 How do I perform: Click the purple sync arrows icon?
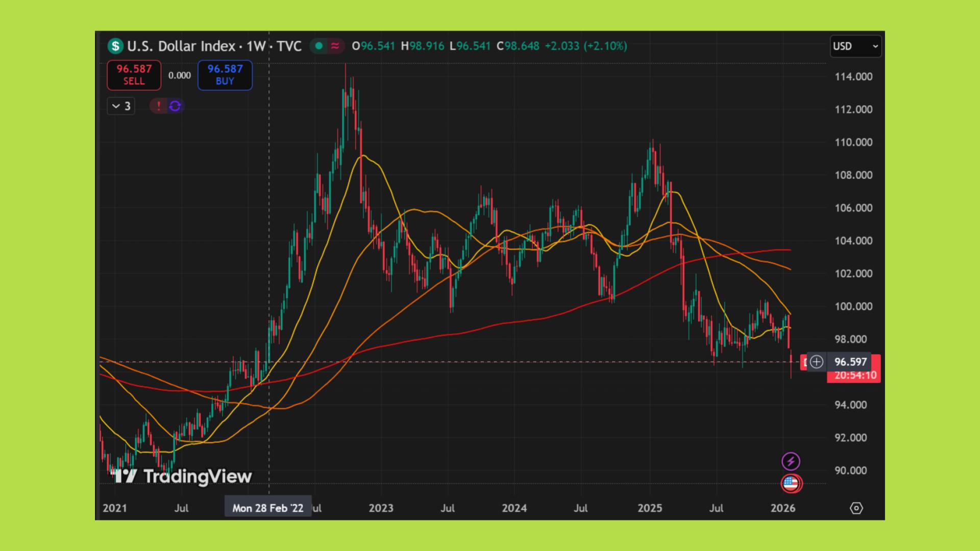pos(175,106)
